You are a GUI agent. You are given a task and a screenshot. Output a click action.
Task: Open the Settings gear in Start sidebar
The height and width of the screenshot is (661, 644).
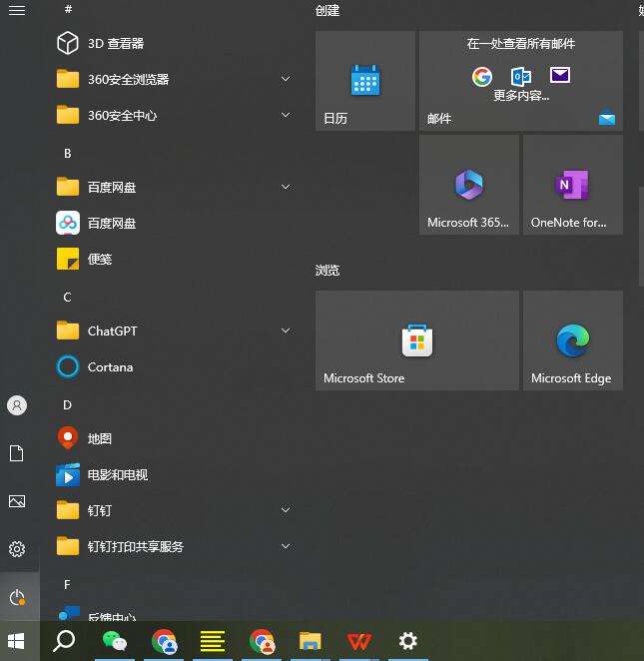click(x=17, y=549)
